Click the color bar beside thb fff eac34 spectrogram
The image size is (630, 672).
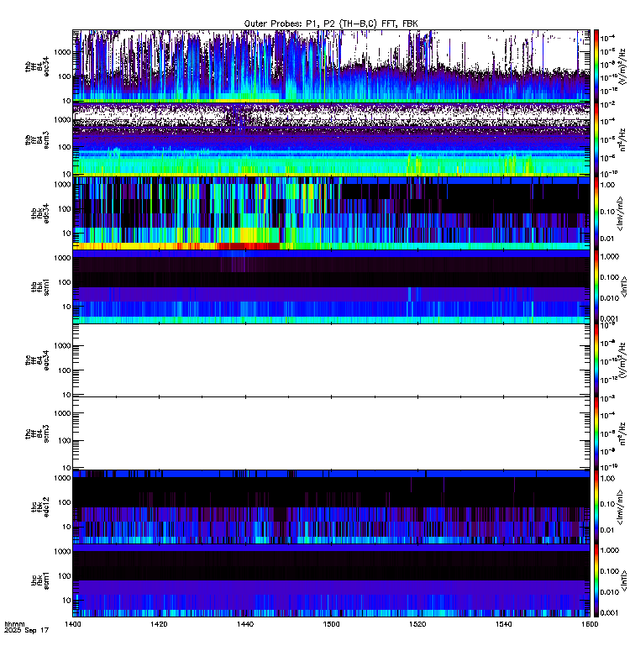596,66
